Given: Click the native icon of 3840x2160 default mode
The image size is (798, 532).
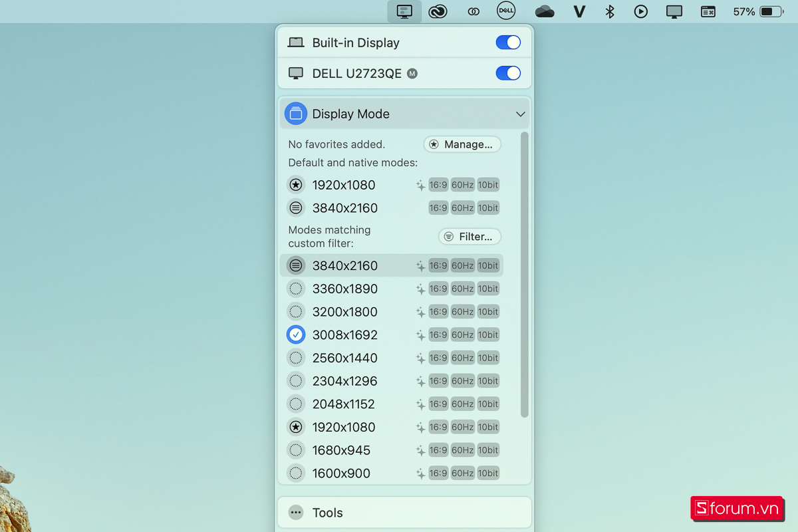Looking at the screenshot, I should [296, 208].
